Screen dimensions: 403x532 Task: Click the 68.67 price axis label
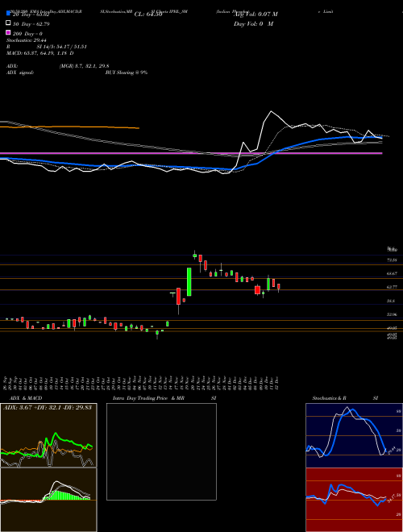pyautogui.click(x=392, y=273)
